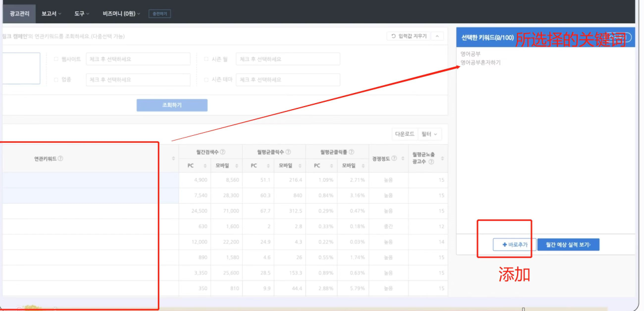Sort by 경쟁정도 column arrows
Screen dimensions: 644x311
tap(403, 158)
